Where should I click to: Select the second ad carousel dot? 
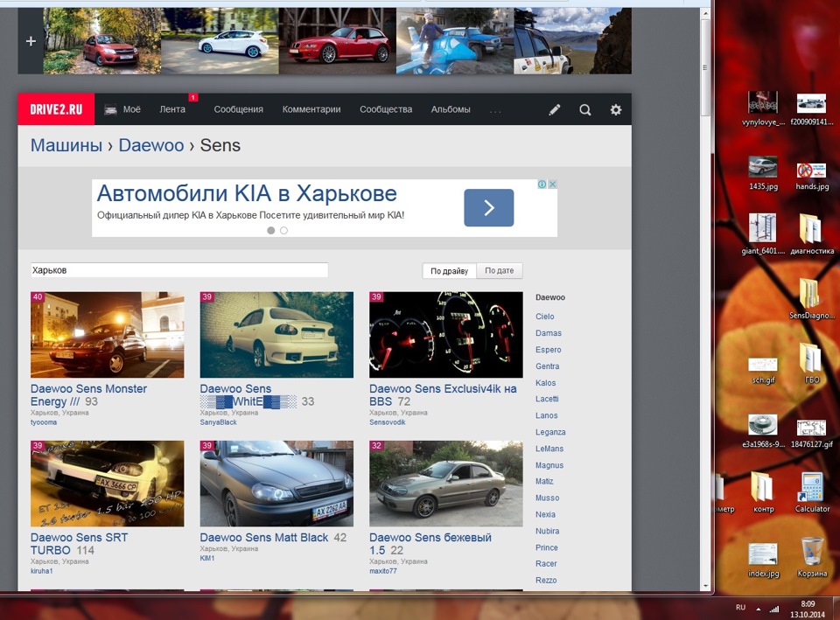pyautogui.click(x=283, y=230)
